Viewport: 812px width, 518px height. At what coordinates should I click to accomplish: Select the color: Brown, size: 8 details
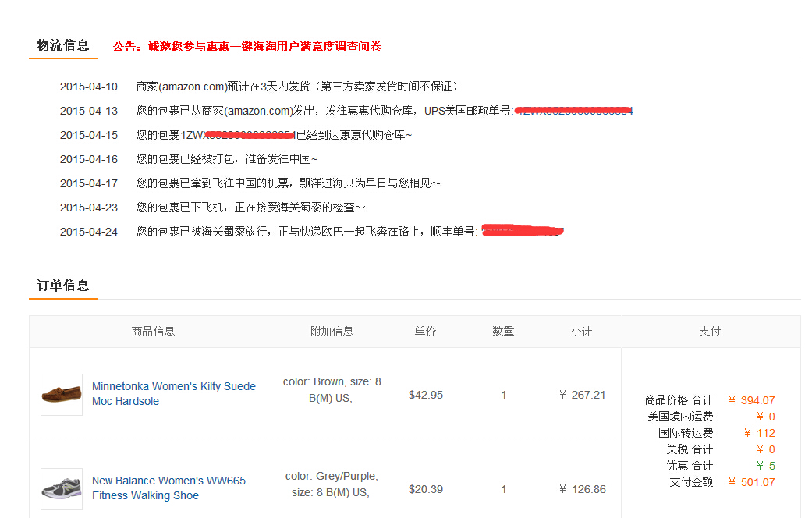tap(332, 389)
